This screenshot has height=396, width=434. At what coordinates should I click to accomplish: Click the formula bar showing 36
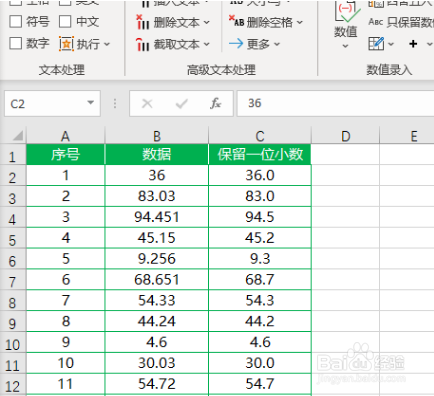coord(335,104)
